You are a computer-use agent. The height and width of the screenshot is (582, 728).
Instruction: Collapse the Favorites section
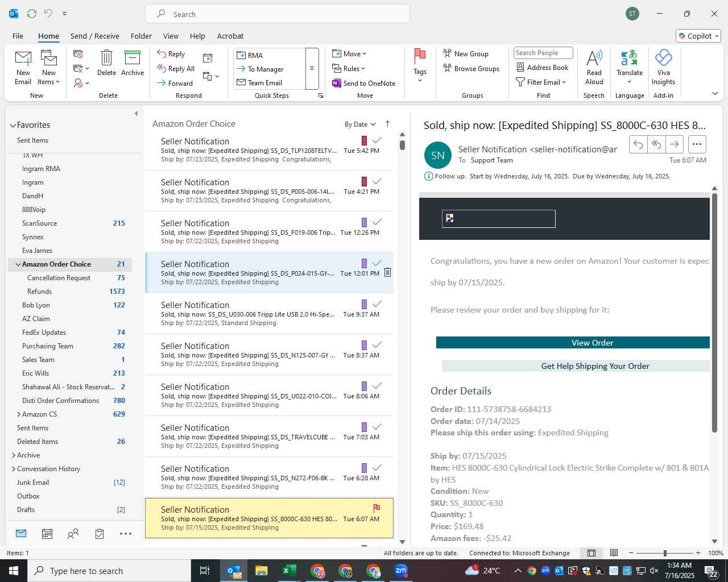click(x=13, y=126)
